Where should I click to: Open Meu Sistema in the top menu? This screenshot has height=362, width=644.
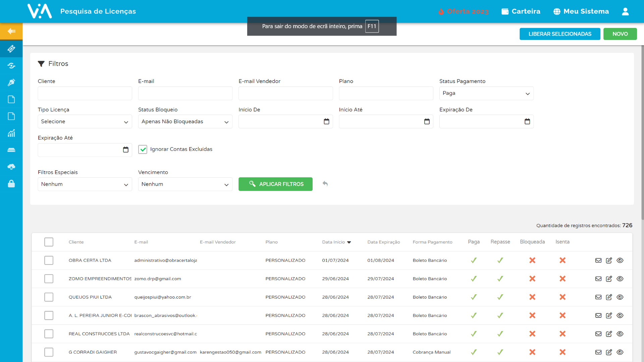coord(581,11)
